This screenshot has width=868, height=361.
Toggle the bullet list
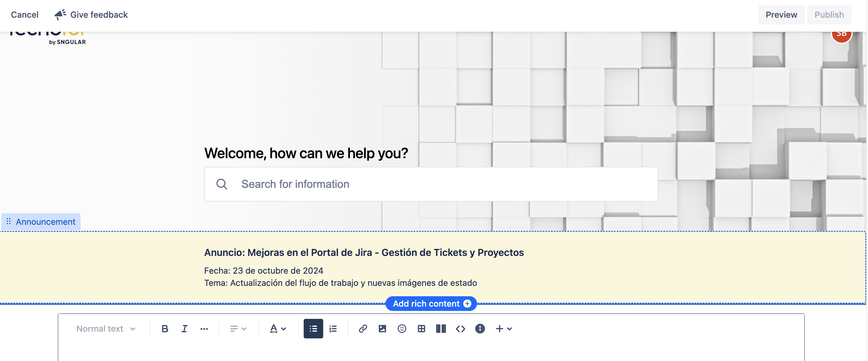(x=313, y=329)
